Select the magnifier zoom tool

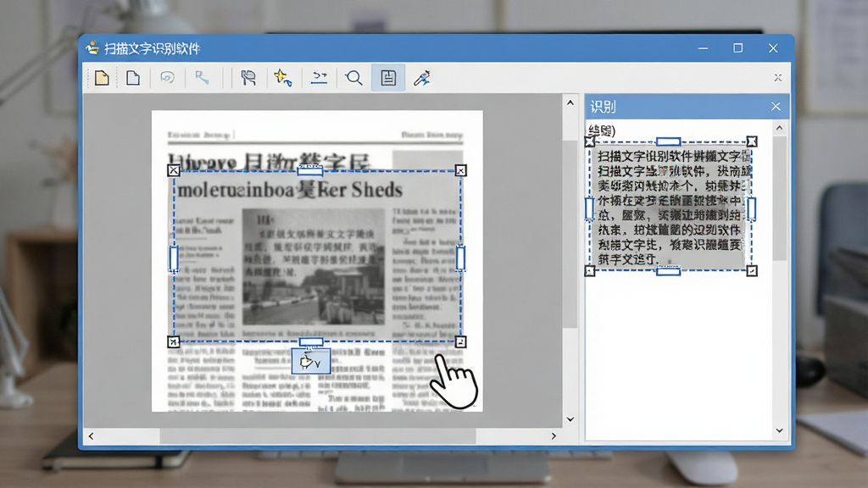click(353, 78)
